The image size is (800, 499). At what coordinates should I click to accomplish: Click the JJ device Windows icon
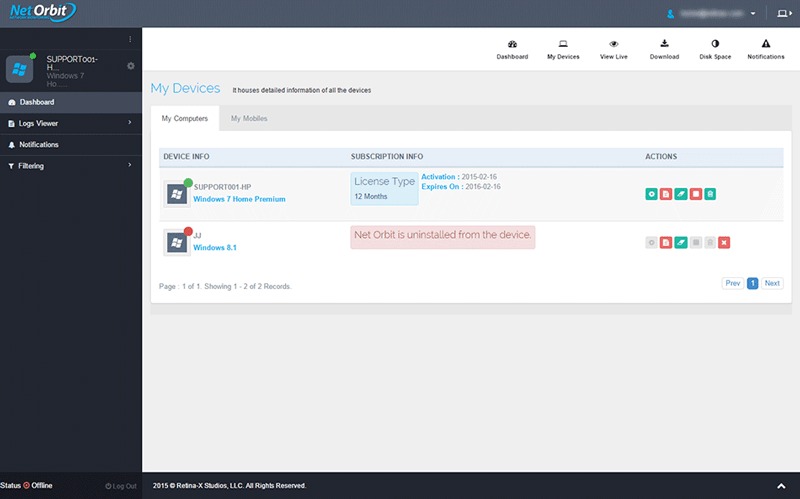click(177, 242)
